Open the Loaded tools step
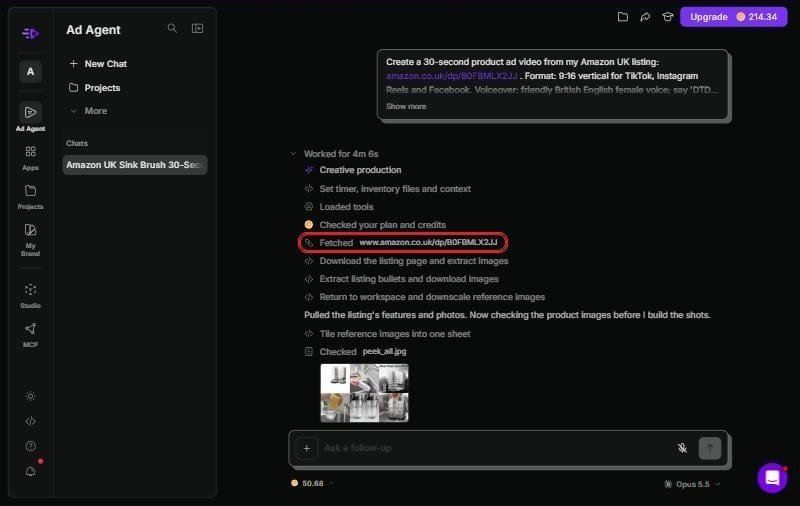The height and width of the screenshot is (506, 800). 339,207
